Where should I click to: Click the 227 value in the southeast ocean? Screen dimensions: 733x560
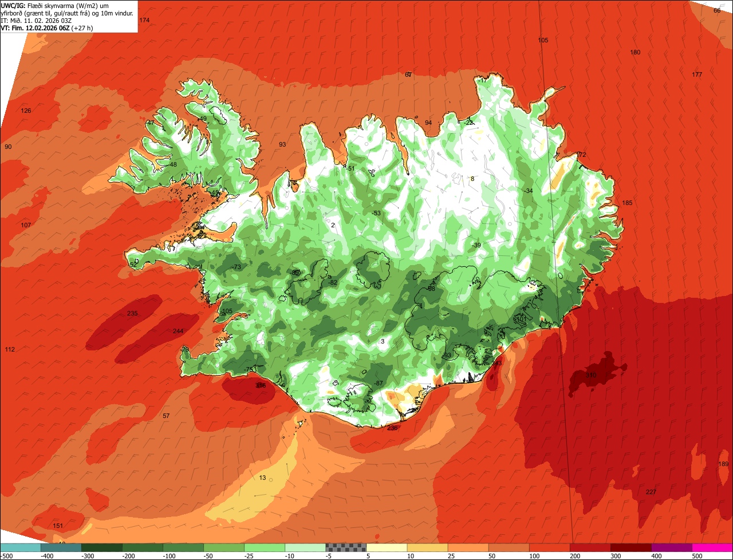point(651,492)
